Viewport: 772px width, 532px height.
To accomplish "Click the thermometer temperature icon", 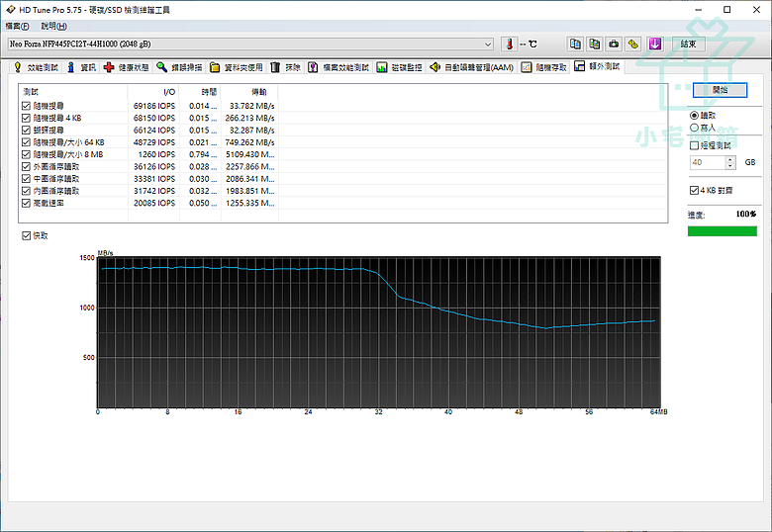I will click(509, 44).
